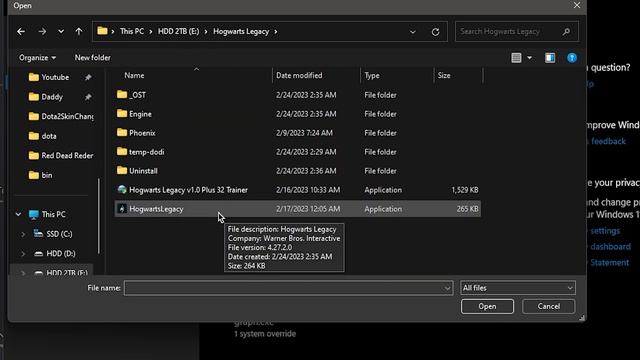
Task: Select This PC in the address breadcrumb
Action: 132,31
